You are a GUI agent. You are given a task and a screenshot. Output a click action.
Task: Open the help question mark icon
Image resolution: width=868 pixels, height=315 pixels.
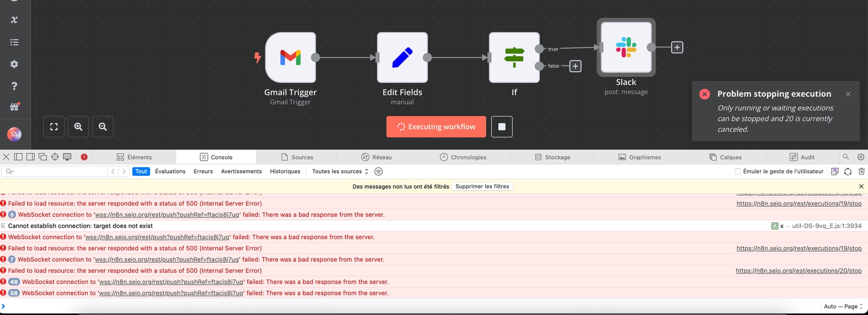click(x=14, y=86)
